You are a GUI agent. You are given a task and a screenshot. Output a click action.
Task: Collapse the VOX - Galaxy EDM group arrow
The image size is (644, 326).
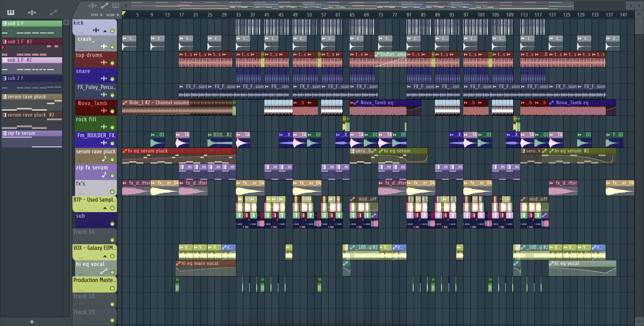pos(105,256)
